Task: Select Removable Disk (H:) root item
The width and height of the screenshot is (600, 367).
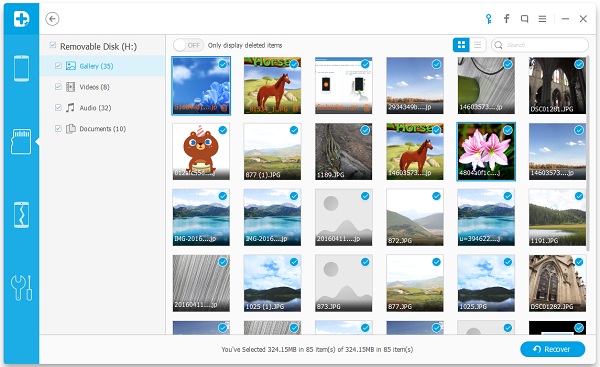Action: point(98,46)
